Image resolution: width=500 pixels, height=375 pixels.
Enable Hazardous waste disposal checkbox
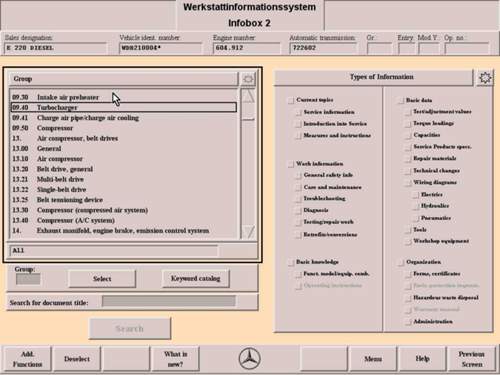(408, 298)
